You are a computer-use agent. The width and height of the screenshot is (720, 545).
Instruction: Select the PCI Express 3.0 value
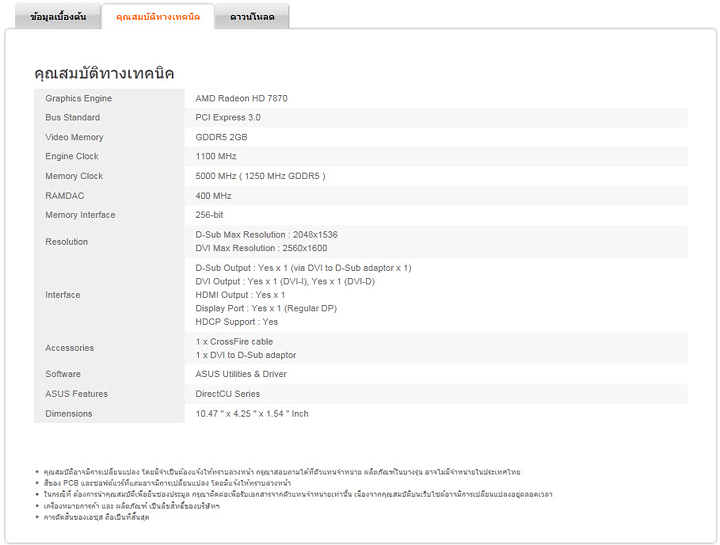[228, 118]
